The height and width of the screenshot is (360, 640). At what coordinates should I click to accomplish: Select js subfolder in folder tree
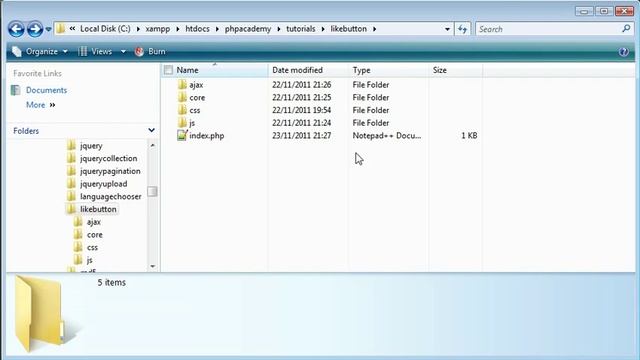pyautogui.click(x=89, y=260)
